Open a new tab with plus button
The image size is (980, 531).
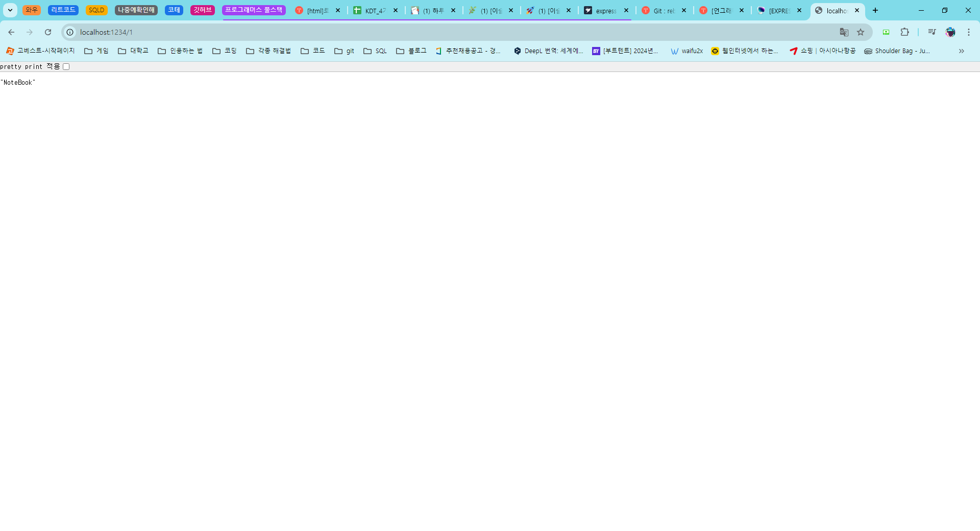coord(875,10)
